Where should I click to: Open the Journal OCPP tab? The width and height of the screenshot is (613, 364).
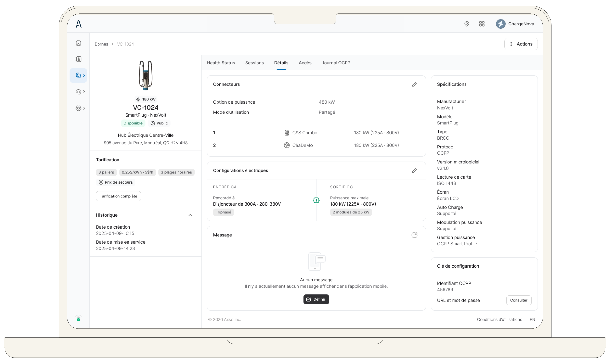pos(336,63)
